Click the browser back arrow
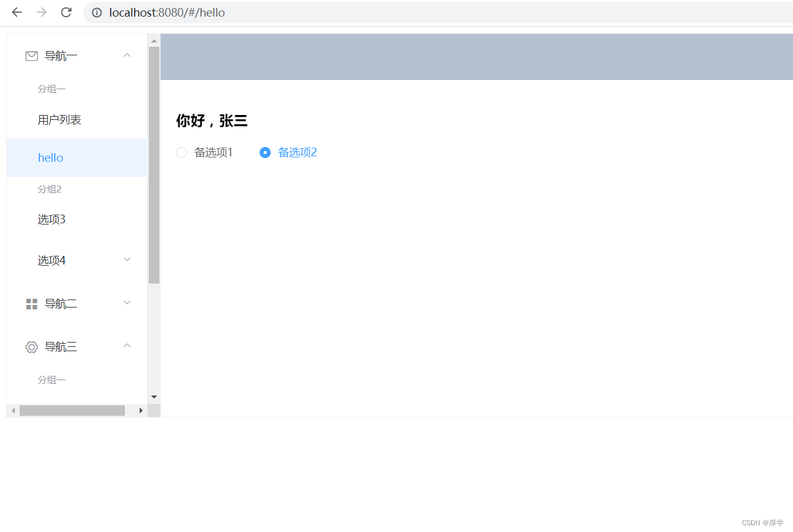This screenshot has height=532, width=793. [x=17, y=12]
